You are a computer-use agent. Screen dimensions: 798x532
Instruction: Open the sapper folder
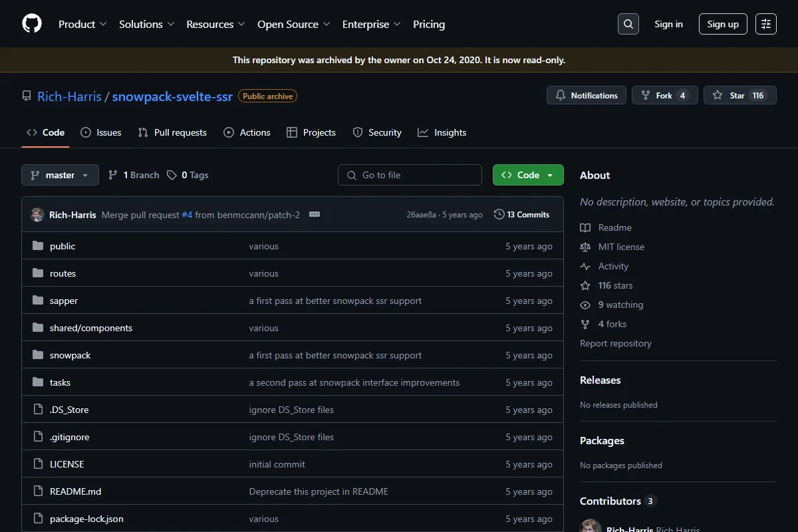[64, 301]
